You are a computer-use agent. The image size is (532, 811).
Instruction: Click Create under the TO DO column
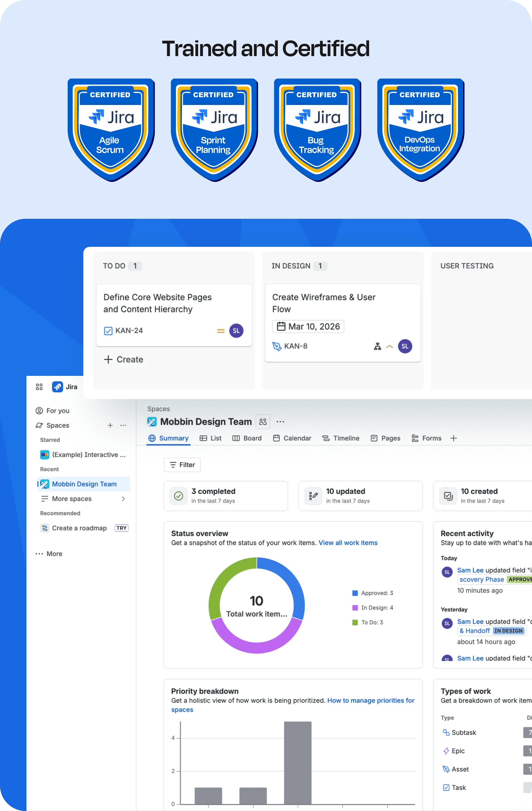(124, 360)
